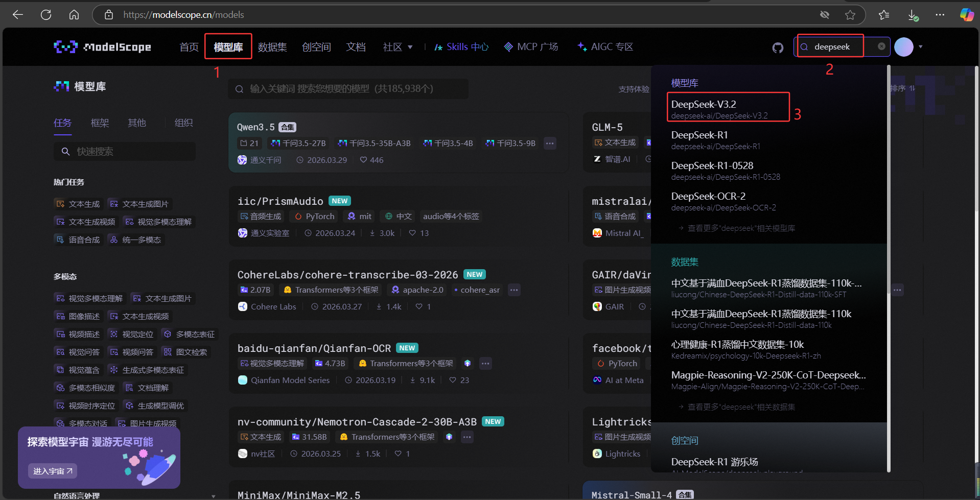Open MCP 广场 link
The width and height of the screenshot is (980, 500).
(x=531, y=47)
